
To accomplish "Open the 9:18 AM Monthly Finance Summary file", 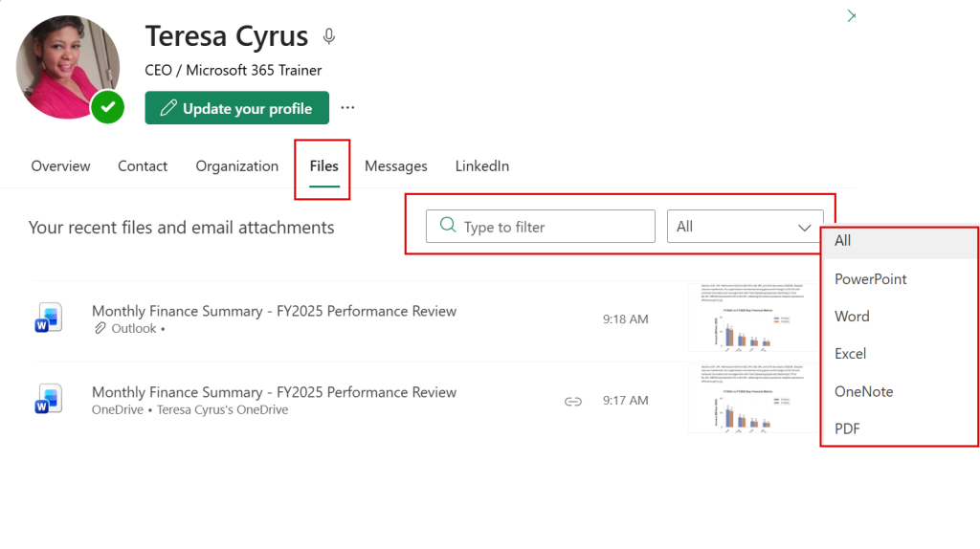I will pos(274,311).
